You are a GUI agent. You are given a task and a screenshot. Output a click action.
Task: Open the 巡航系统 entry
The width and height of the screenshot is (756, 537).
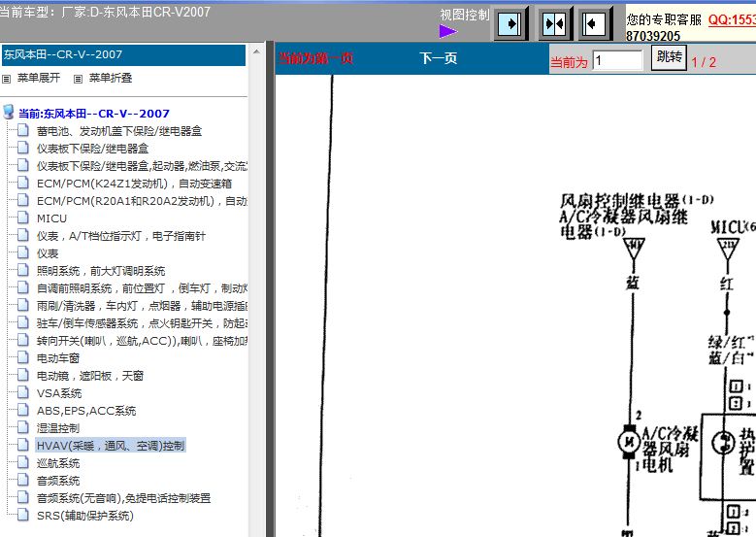click(58, 463)
